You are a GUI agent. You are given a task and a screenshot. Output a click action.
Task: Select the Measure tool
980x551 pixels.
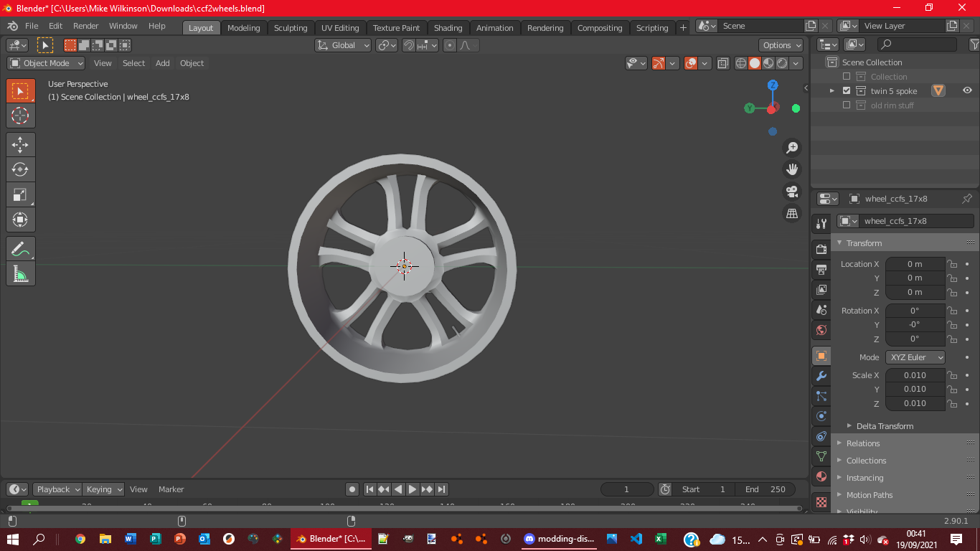click(20, 273)
